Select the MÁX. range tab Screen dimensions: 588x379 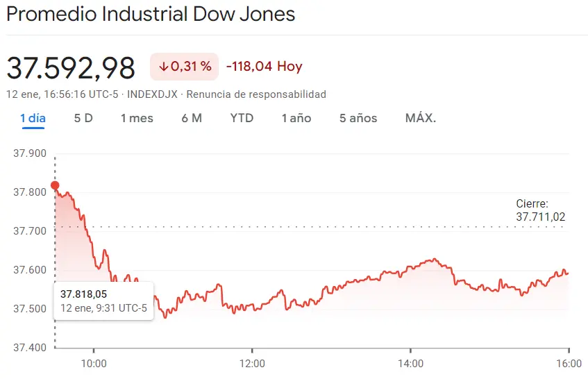tap(421, 118)
